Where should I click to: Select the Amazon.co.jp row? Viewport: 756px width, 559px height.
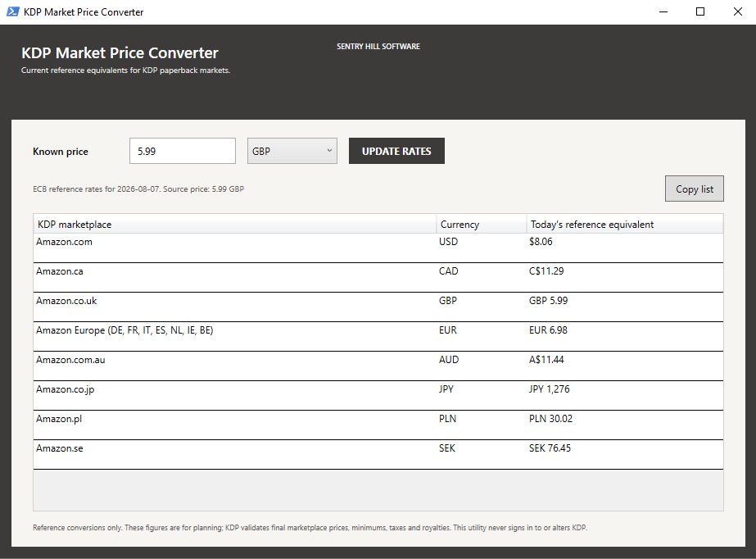(x=378, y=396)
